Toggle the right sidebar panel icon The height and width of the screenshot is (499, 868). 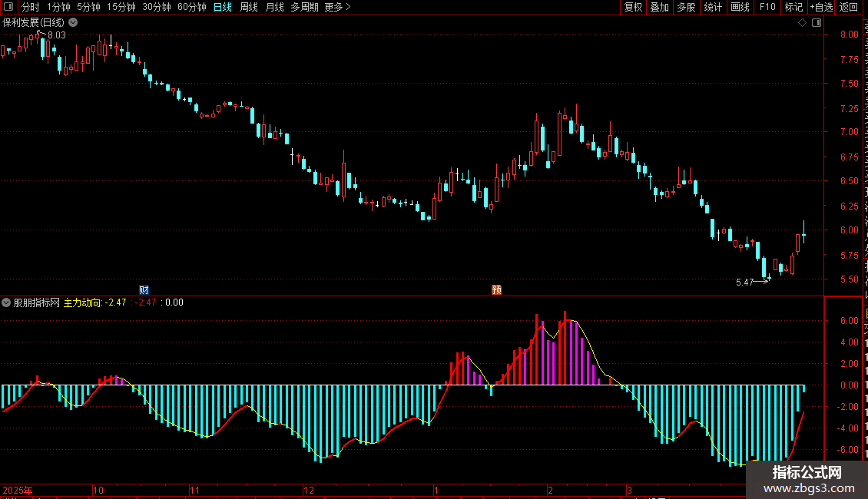(x=817, y=23)
